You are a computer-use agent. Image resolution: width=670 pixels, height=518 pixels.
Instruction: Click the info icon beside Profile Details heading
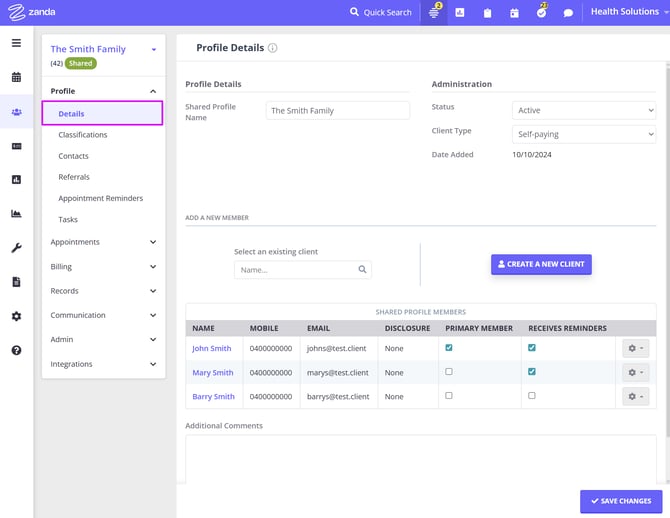coord(273,48)
